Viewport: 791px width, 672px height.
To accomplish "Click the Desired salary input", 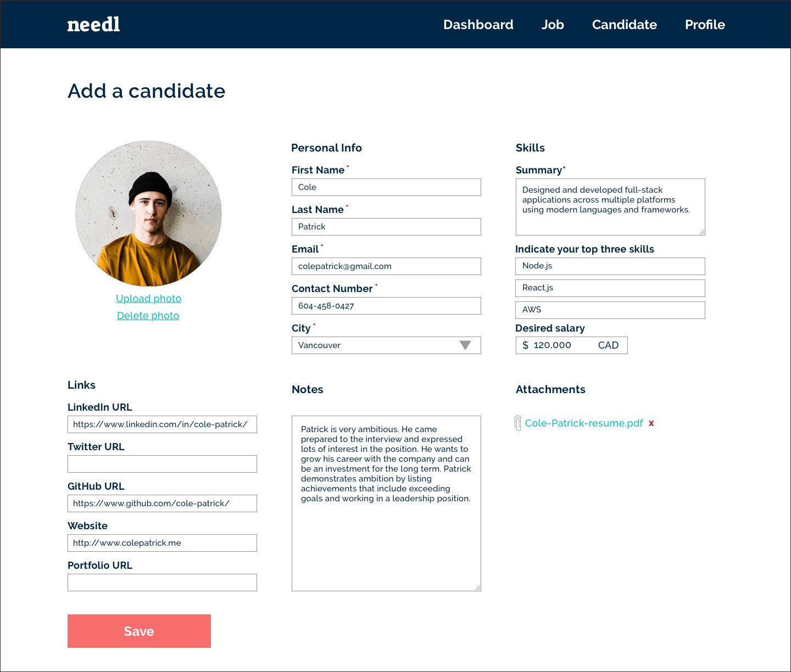I will point(571,345).
